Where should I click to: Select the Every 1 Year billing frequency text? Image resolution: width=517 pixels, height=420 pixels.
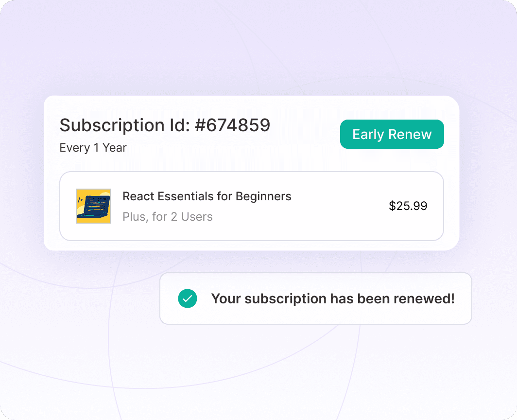point(93,148)
